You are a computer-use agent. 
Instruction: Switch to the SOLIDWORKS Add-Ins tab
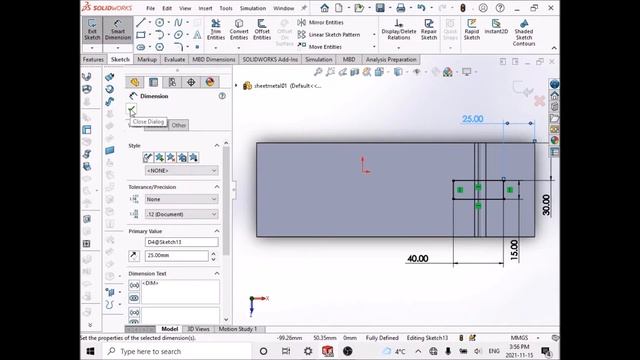270,60
